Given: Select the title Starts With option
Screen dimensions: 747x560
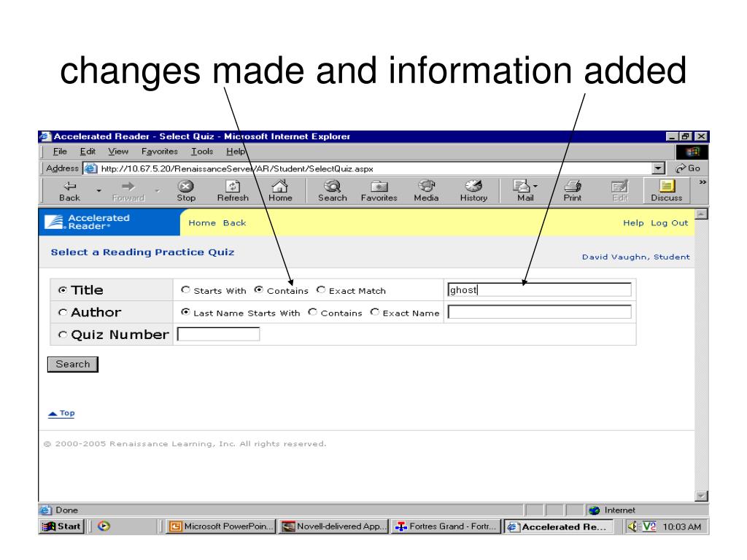Looking at the screenshot, I should point(186,289).
